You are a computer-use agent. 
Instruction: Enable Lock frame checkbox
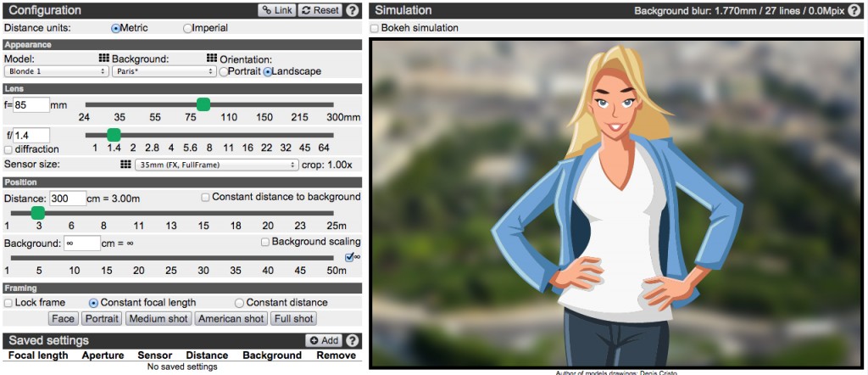[x=8, y=303]
